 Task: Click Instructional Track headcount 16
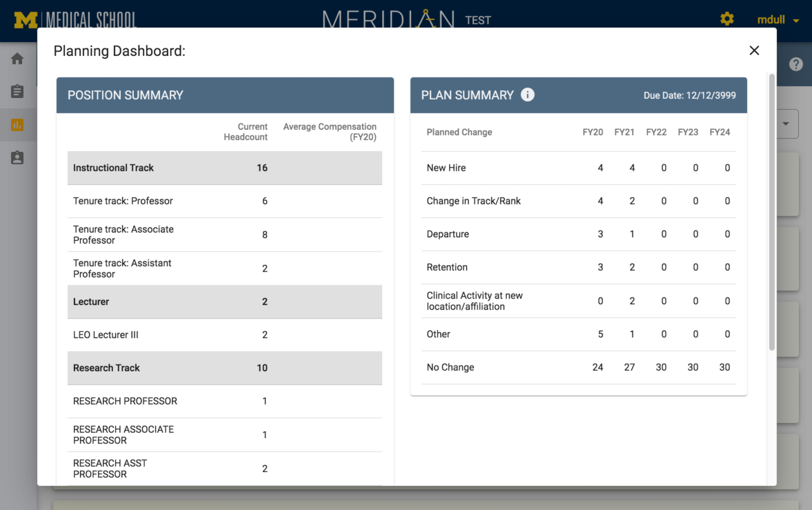(x=262, y=168)
